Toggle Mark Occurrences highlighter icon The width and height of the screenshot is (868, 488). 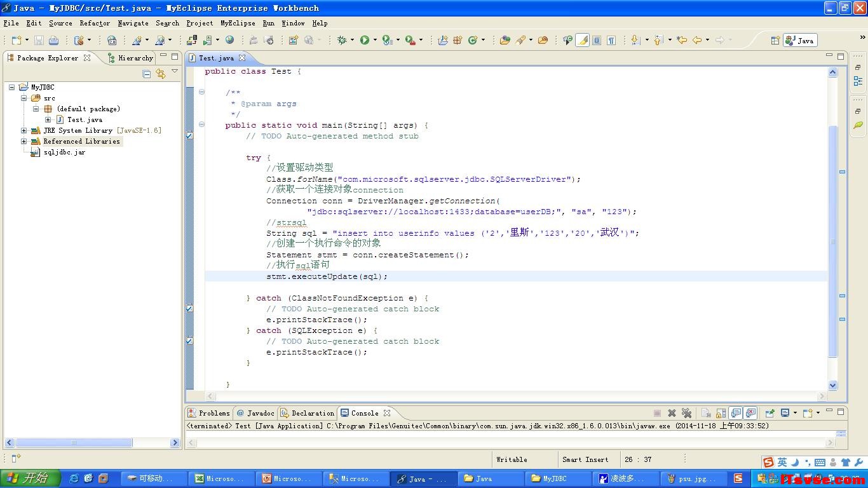[582, 40]
